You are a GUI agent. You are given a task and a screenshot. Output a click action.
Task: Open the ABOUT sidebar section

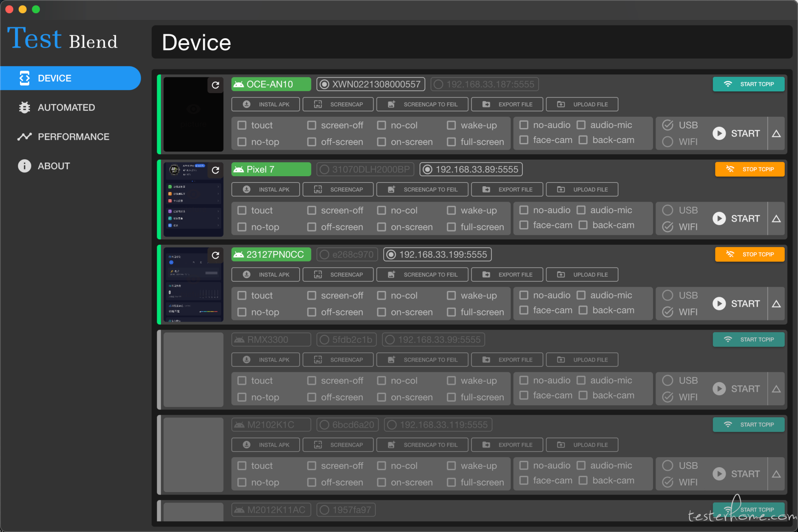(44, 166)
